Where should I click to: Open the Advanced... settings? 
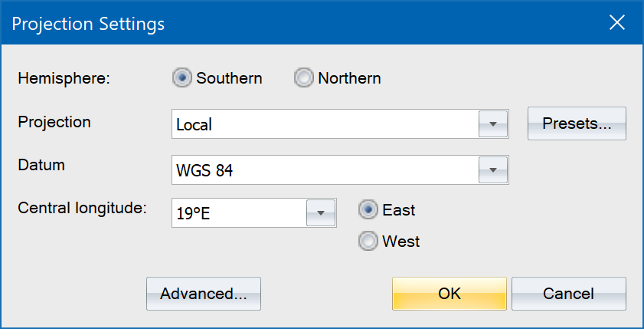pyautogui.click(x=204, y=294)
